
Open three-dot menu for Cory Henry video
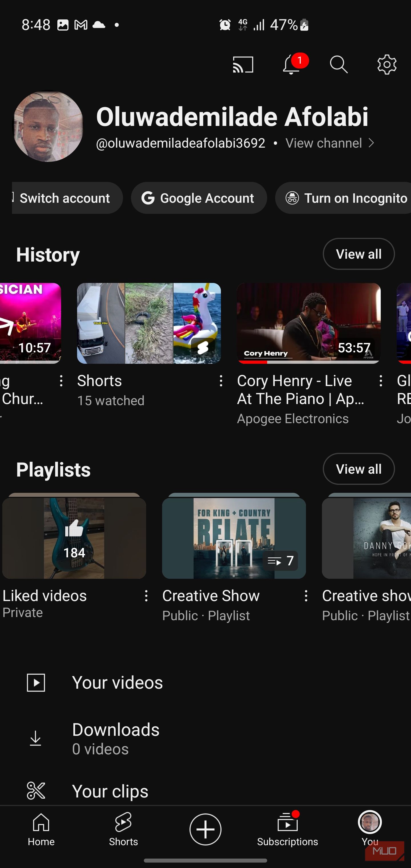381,381
